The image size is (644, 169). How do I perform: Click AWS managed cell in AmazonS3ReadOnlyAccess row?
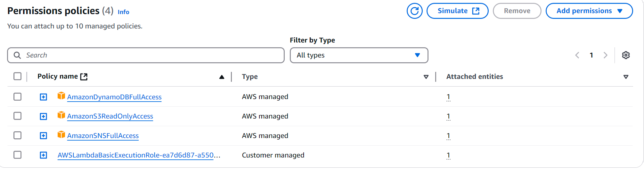[x=265, y=116]
